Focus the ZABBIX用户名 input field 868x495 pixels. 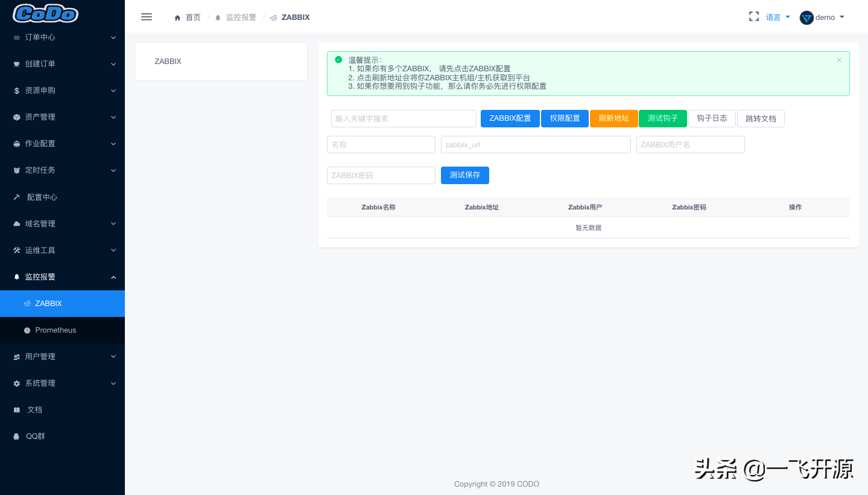coord(691,145)
